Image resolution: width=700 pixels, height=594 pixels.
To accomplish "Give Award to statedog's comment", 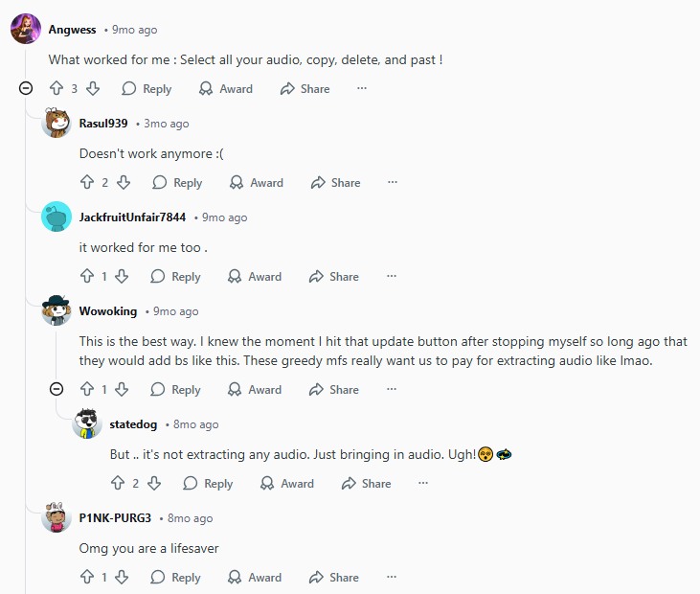I will click(287, 484).
